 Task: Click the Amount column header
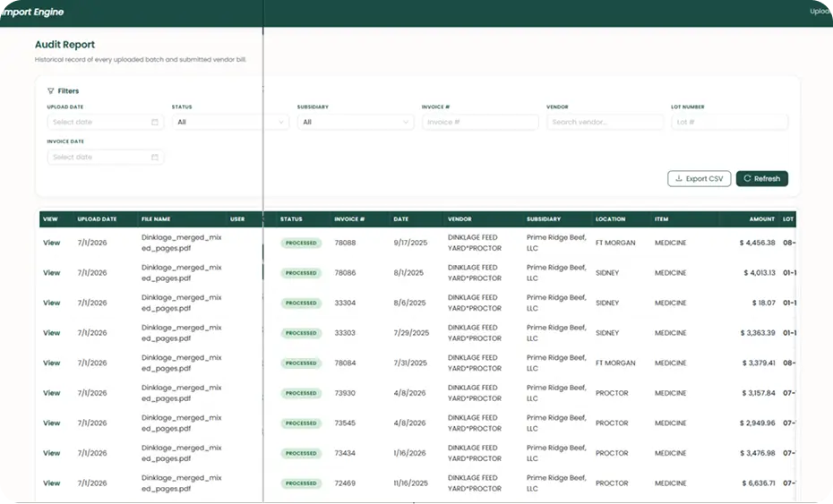pos(762,219)
